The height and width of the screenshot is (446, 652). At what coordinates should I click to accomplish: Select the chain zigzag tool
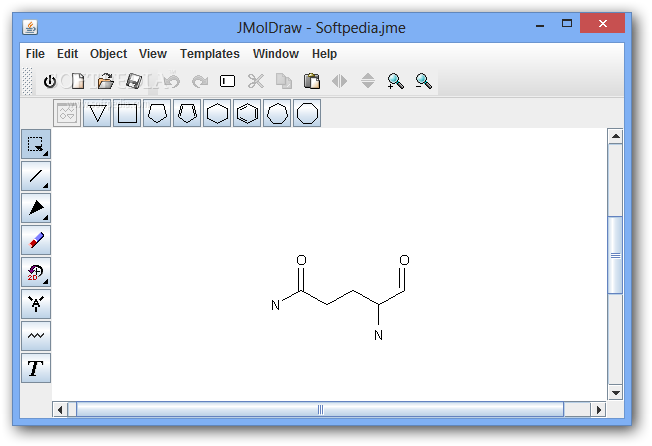[36, 336]
